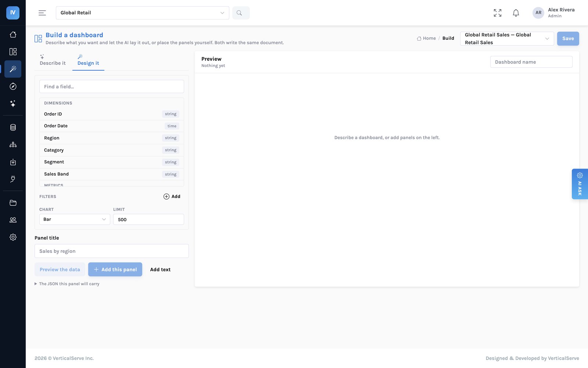Switch to the Design it tab

click(x=88, y=60)
